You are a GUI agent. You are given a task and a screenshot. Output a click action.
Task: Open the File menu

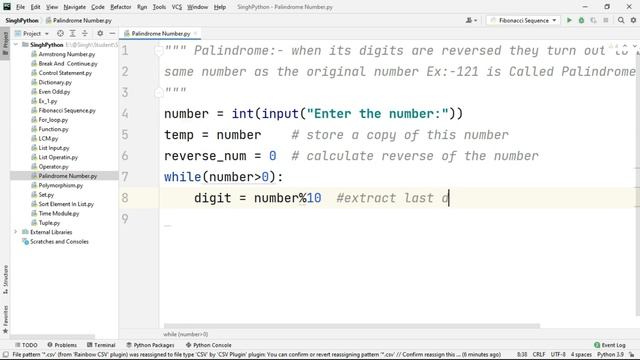pyautogui.click(x=20, y=7)
